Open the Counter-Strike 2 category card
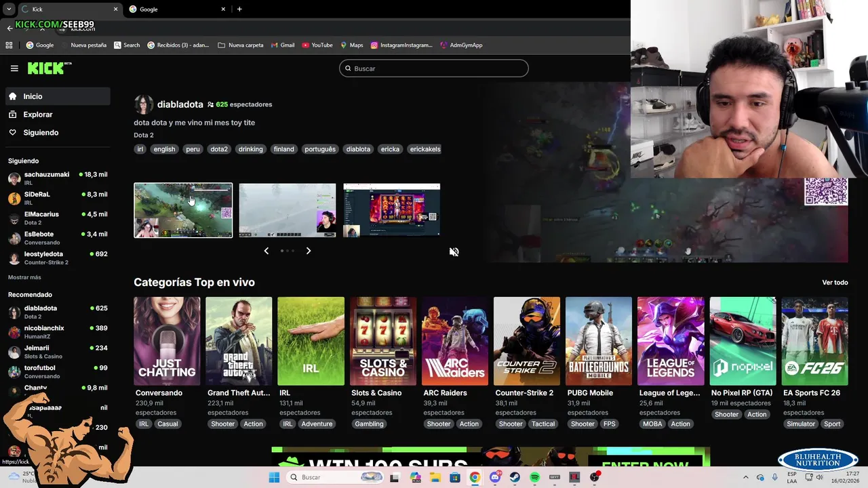Viewport: 868px width, 488px height. 527,341
